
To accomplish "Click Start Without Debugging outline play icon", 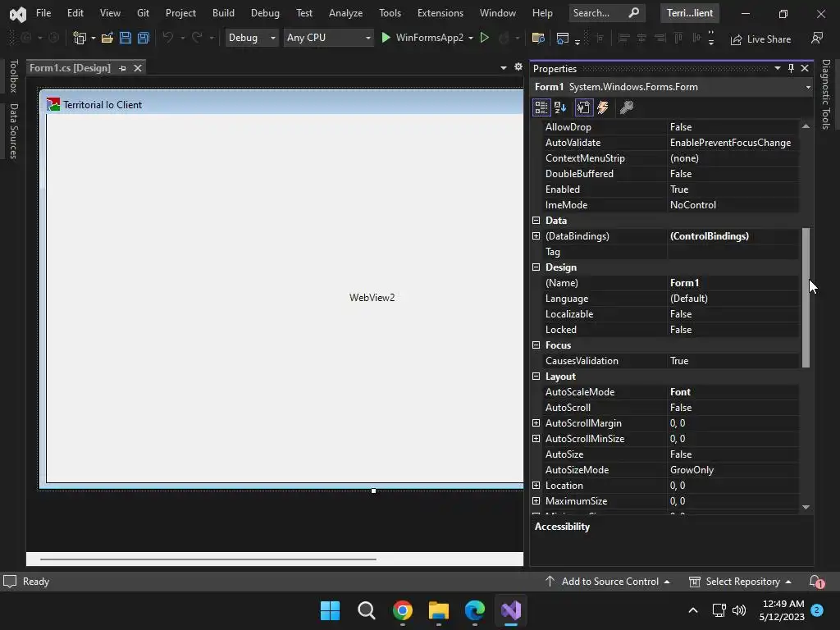I will coord(484,38).
